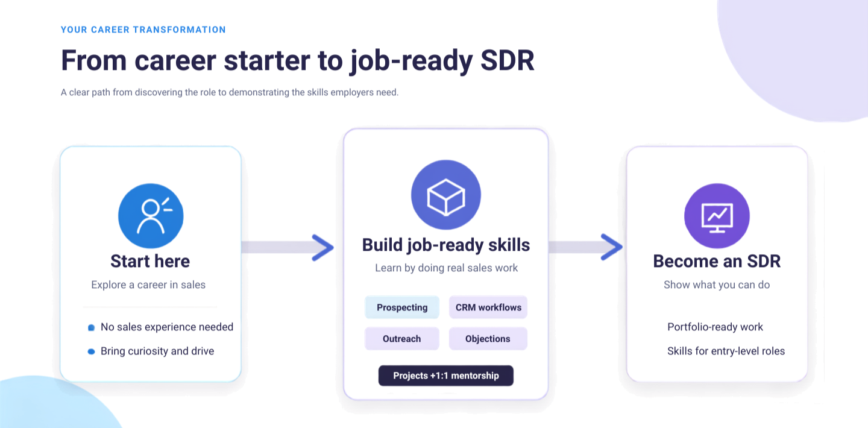Screen dimensions: 868x428
Task: Select the Prospecting skill chip
Action: point(402,307)
